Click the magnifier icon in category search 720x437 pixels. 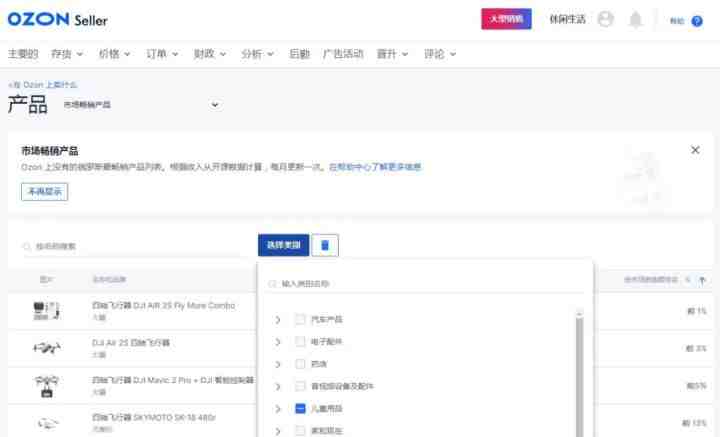272,284
